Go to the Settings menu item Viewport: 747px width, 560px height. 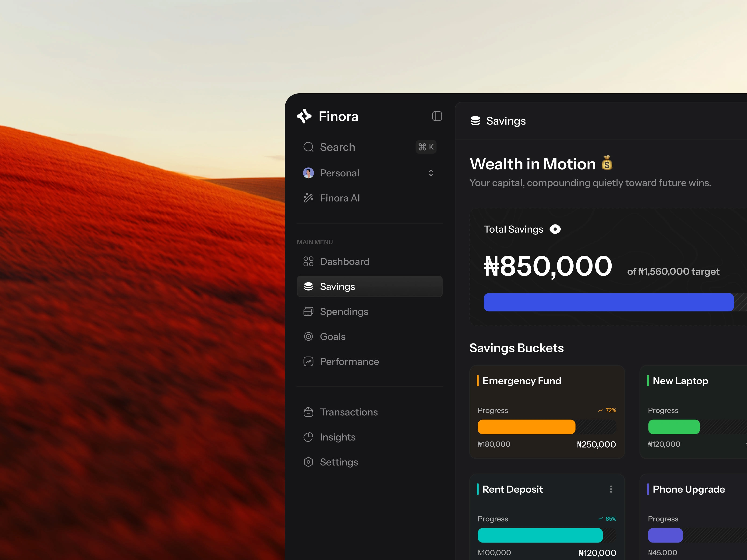click(339, 462)
